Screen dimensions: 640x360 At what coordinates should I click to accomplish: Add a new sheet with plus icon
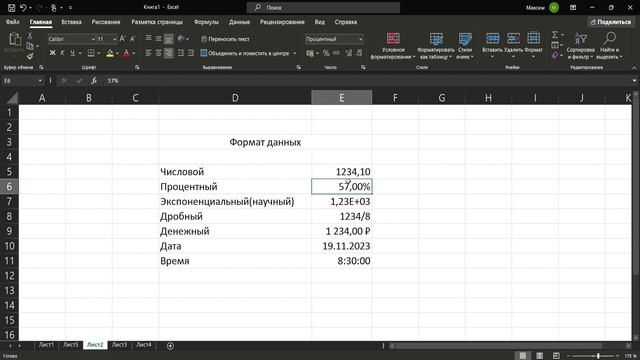tap(170, 346)
